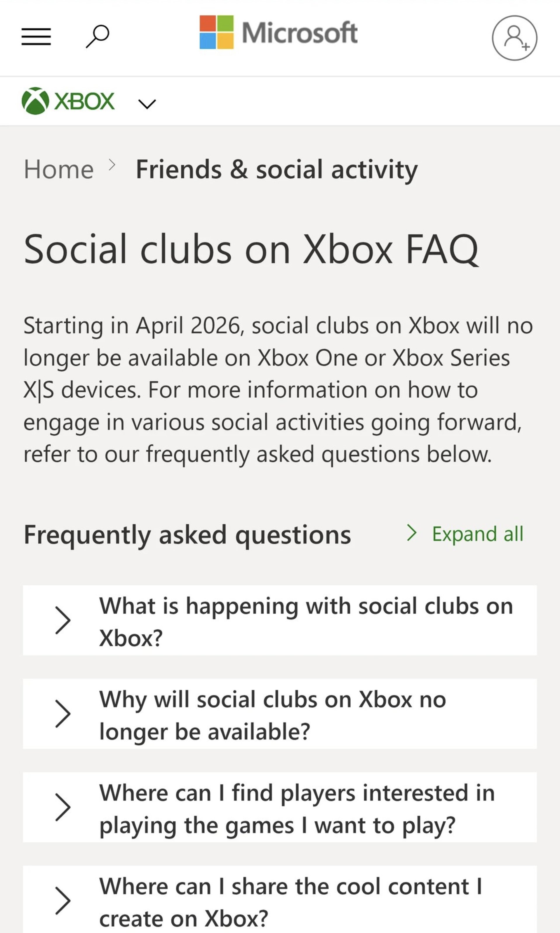The width and height of the screenshot is (560, 933).
Task: Open the account sign-in icon
Action: 514,38
